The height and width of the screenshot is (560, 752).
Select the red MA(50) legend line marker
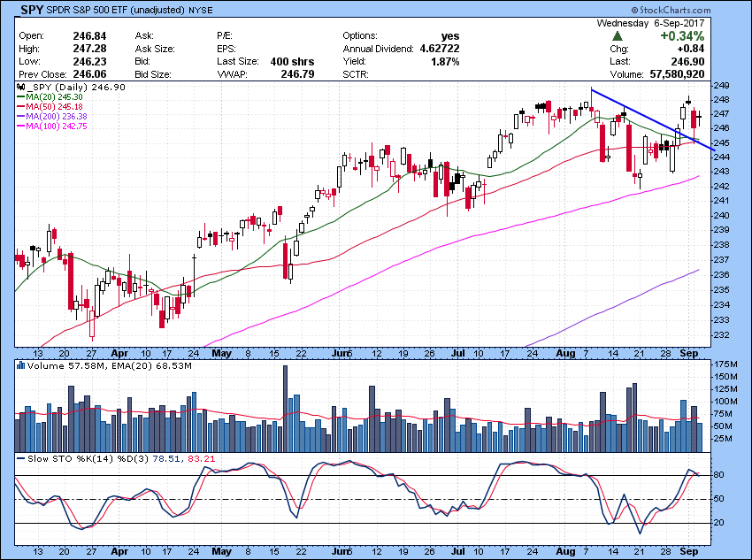click(x=20, y=106)
